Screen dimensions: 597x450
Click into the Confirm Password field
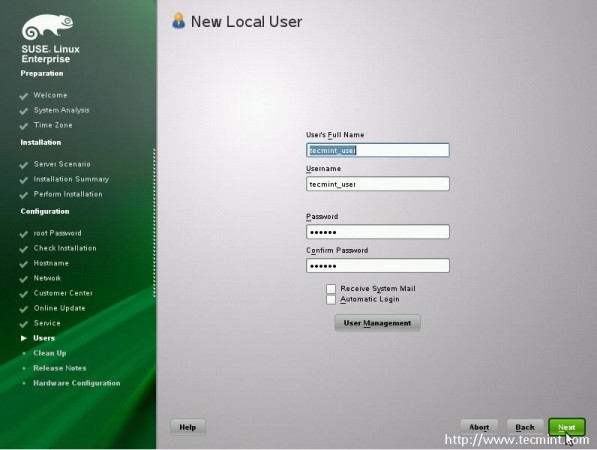pyautogui.click(x=378, y=265)
